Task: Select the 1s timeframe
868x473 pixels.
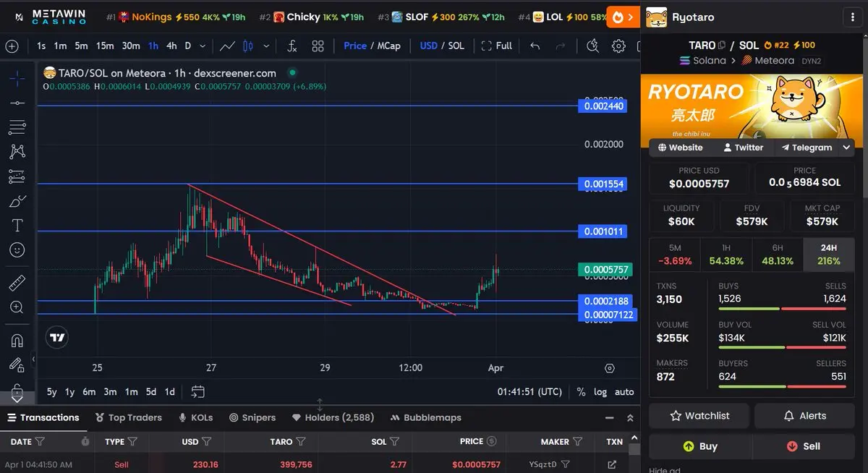Action: point(41,46)
